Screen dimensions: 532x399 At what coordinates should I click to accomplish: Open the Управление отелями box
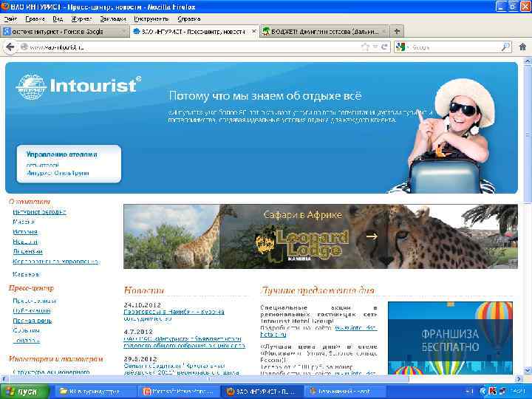69,164
